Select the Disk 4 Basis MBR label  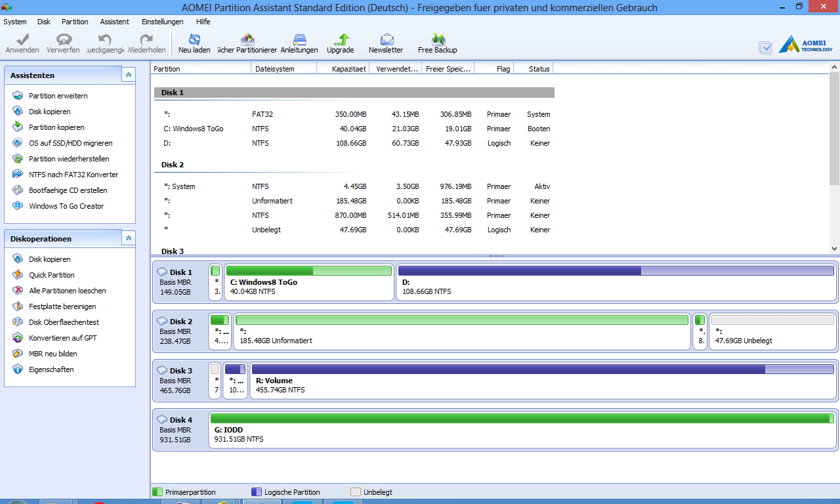click(x=176, y=430)
